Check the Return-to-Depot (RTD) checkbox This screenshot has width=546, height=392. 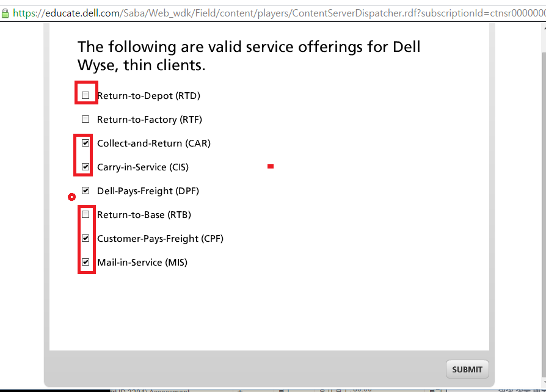(86, 95)
